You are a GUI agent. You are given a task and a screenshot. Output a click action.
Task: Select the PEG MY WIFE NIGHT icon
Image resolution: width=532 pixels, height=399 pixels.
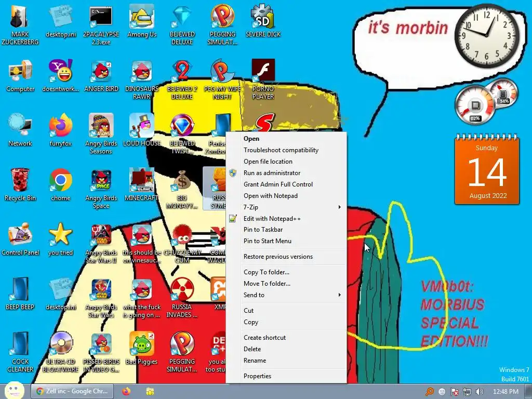click(x=222, y=79)
